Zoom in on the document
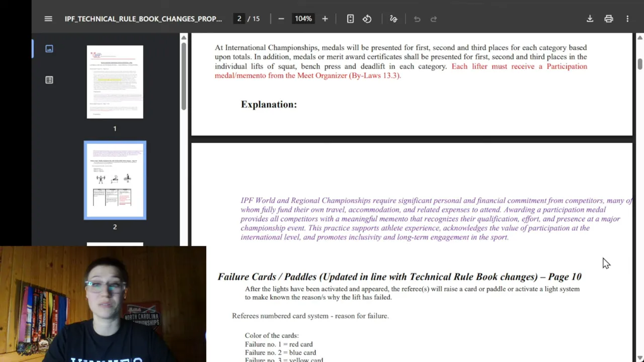The height and width of the screenshot is (362, 644). pyautogui.click(x=325, y=19)
